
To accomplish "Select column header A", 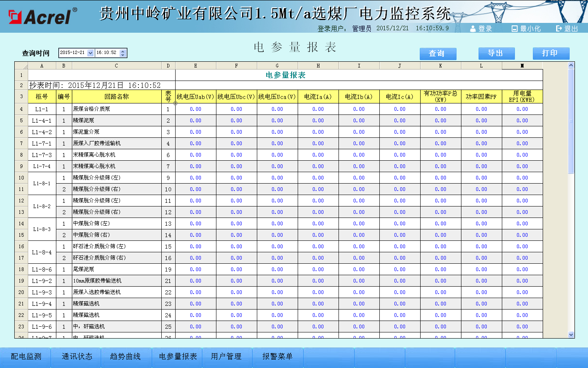I will tap(42, 65).
